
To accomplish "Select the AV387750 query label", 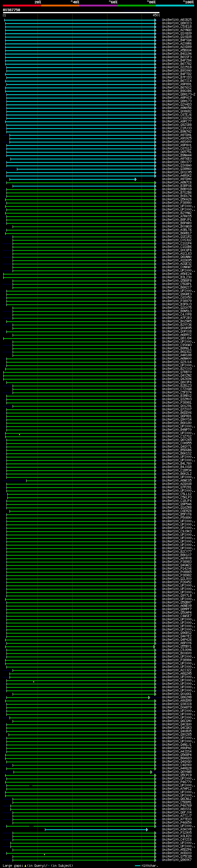I will (x=11, y=10).
